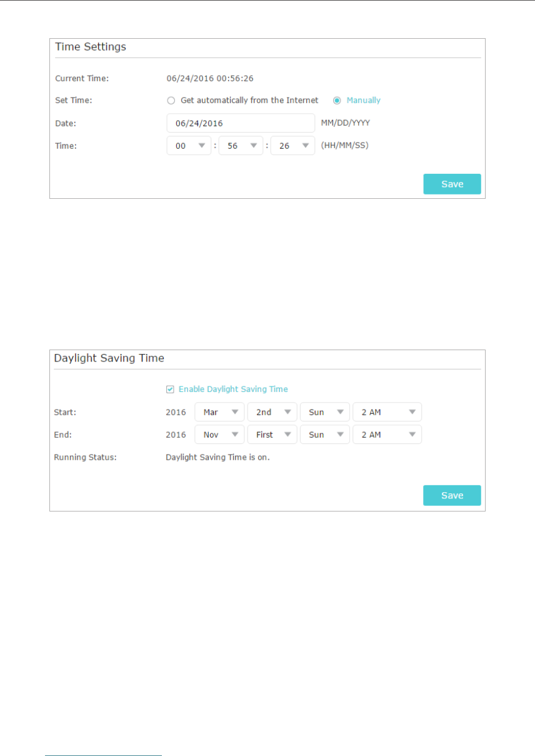Click the Daylight Saving Time heading
This screenshot has height=756, width=535.
point(109,358)
